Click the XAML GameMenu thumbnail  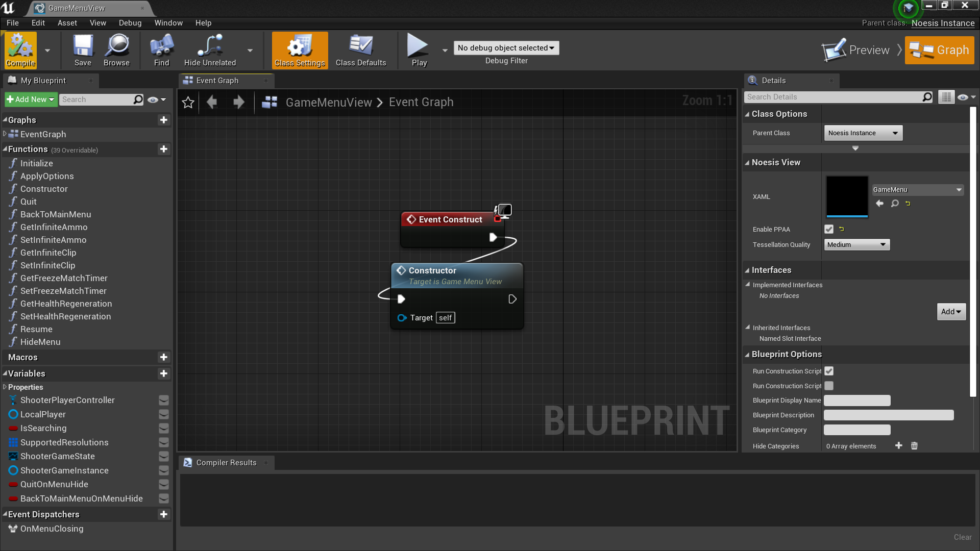(847, 196)
